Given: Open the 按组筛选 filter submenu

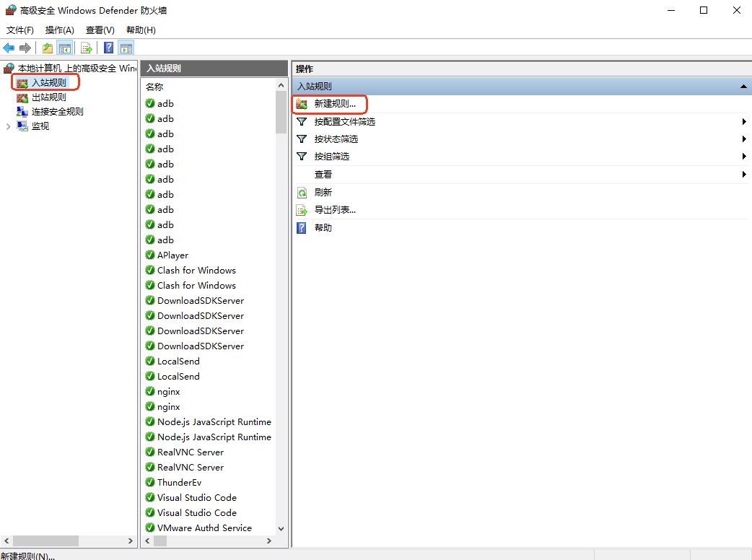Looking at the screenshot, I should (x=331, y=157).
